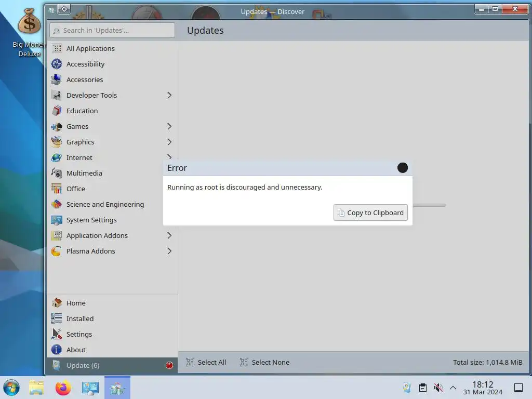The height and width of the screenshot is (399, 532).
Task: Click the Plasma Addons moon icon
Action: [57, 251]
